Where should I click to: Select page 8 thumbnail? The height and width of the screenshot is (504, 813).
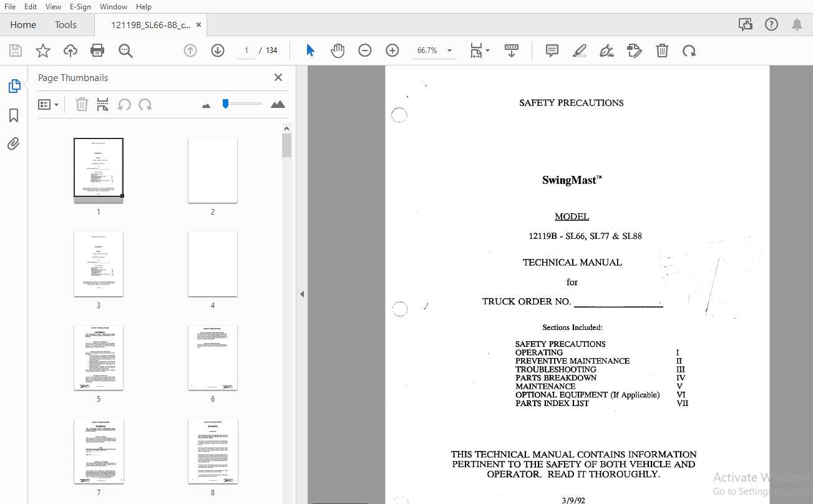pyautogui.click(x=213, y=452)
